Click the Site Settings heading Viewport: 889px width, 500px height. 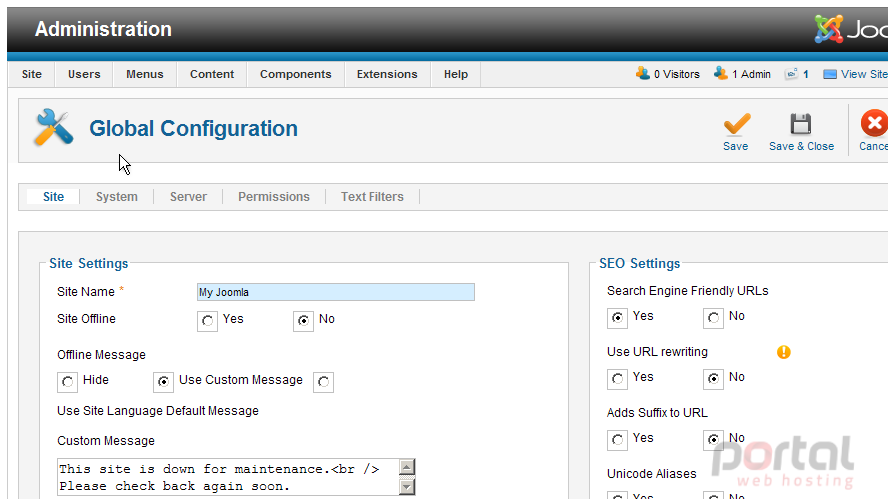pos(88,264)
